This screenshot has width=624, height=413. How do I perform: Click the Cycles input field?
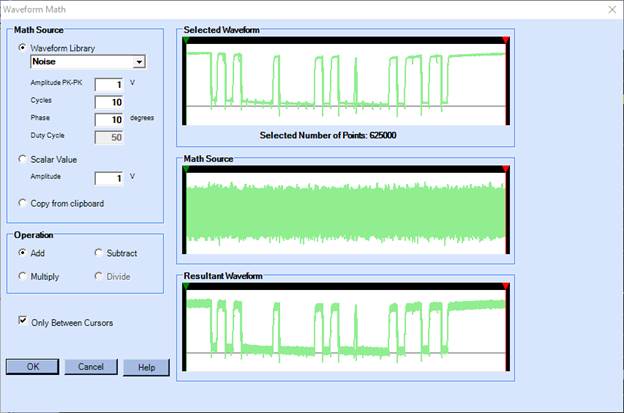pyautogui.click(x=108, y=102)
